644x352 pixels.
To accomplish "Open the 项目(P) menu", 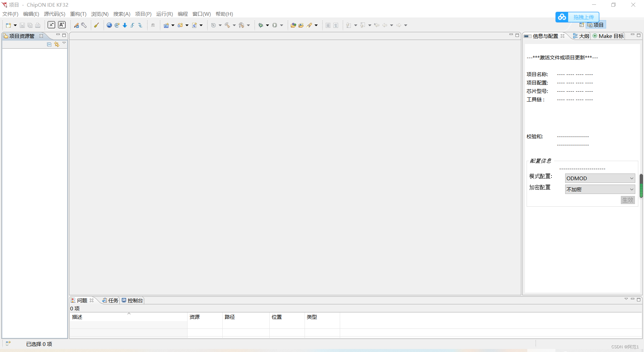I will click(143, 14).
